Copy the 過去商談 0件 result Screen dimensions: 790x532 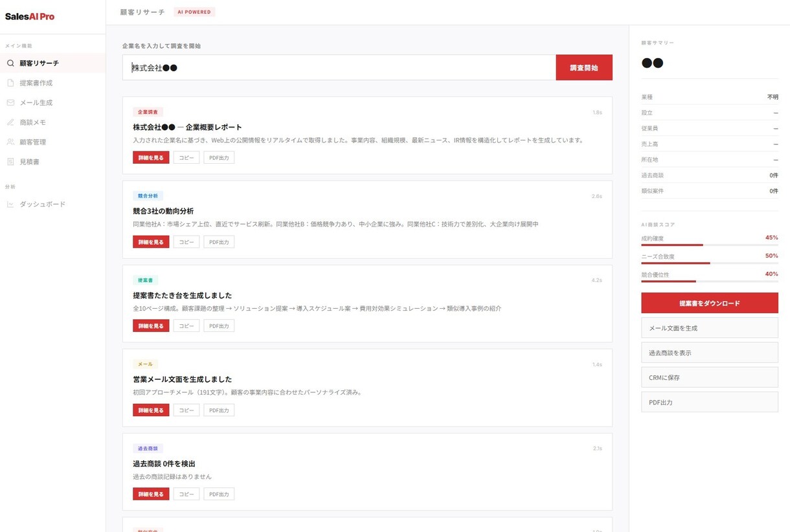tap(186, 494)
